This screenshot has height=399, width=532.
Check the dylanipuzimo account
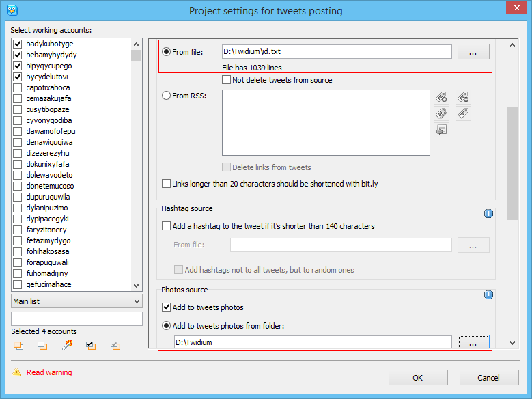coord(17,208)
